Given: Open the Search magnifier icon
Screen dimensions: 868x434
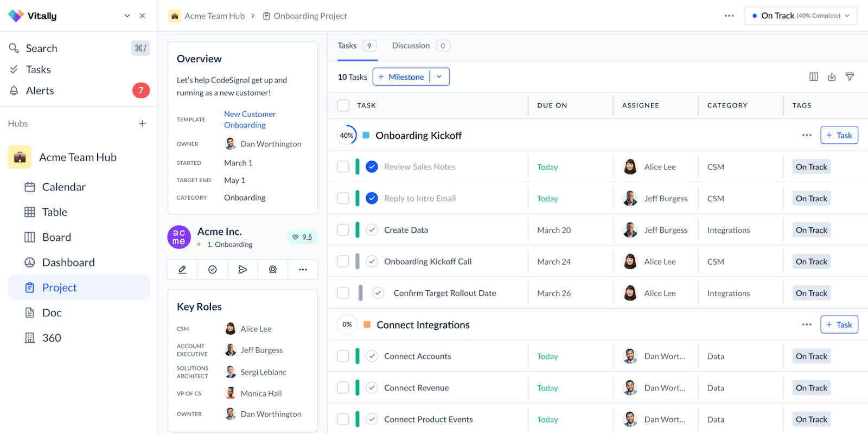Looking at the screenshot, I should point(14,48).
